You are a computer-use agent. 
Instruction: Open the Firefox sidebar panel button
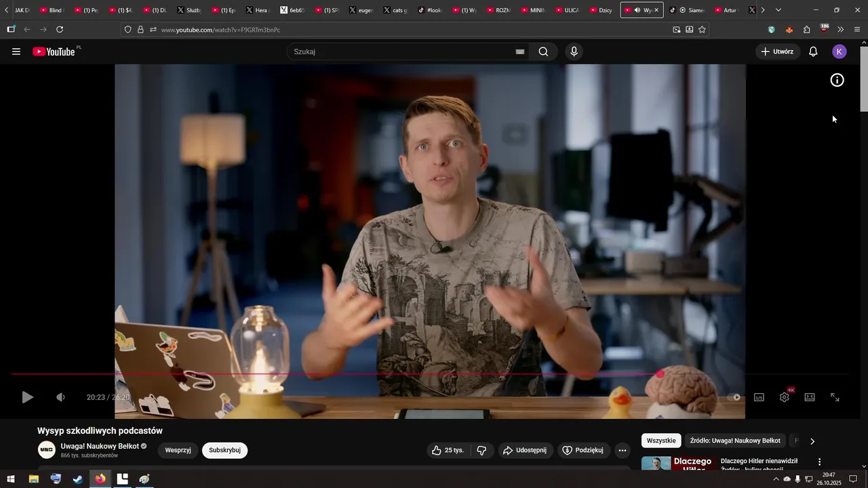pos(11,30)
